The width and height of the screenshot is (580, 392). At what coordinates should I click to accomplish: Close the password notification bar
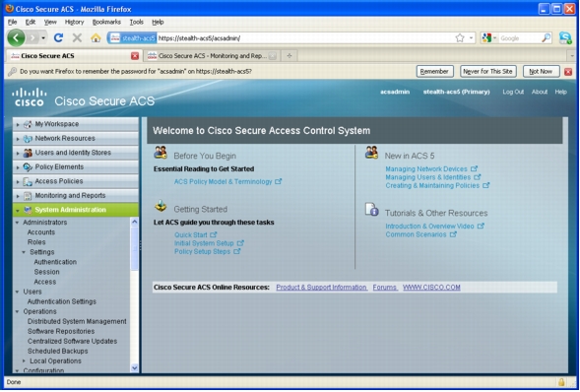coord(568,72)
